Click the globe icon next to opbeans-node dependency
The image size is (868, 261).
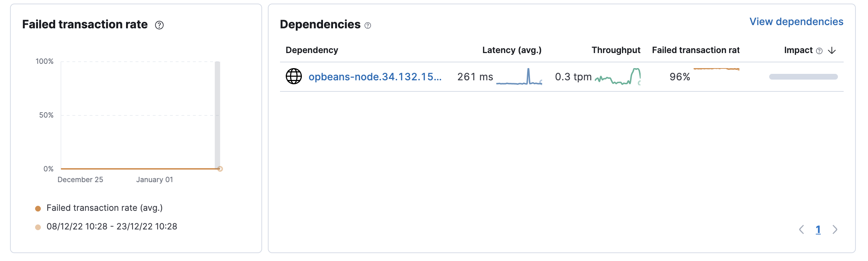[x=294, y=76]
